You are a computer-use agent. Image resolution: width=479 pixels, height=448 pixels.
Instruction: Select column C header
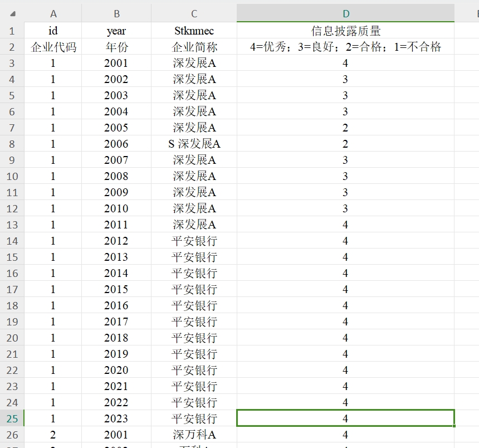pos(194,13)
